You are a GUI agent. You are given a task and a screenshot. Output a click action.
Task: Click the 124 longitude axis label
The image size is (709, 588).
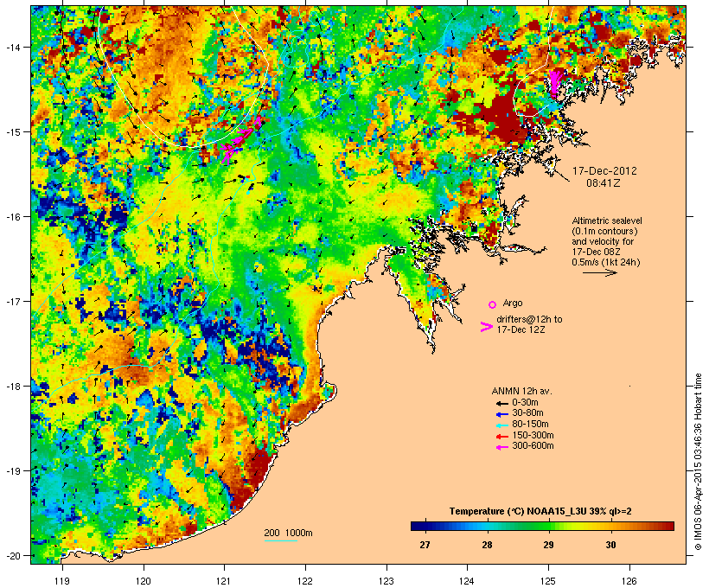pyautogui.click(x=467, y=581)
